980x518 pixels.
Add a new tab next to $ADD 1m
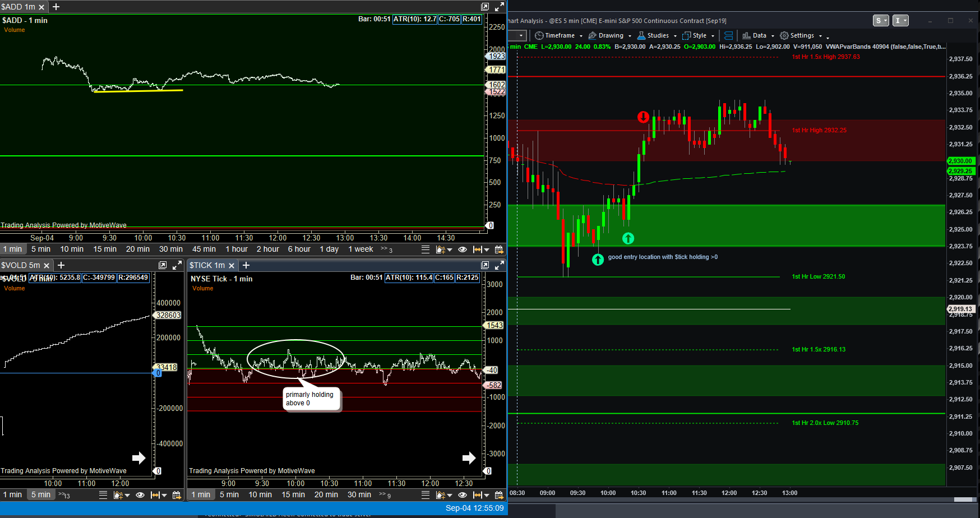(x=56, y=7)
